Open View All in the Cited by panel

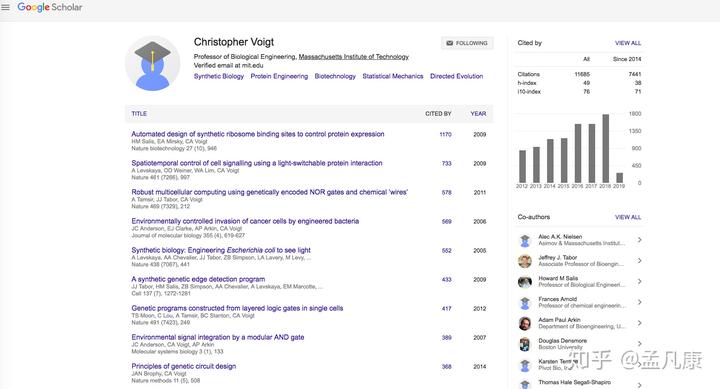pos(628,43)
